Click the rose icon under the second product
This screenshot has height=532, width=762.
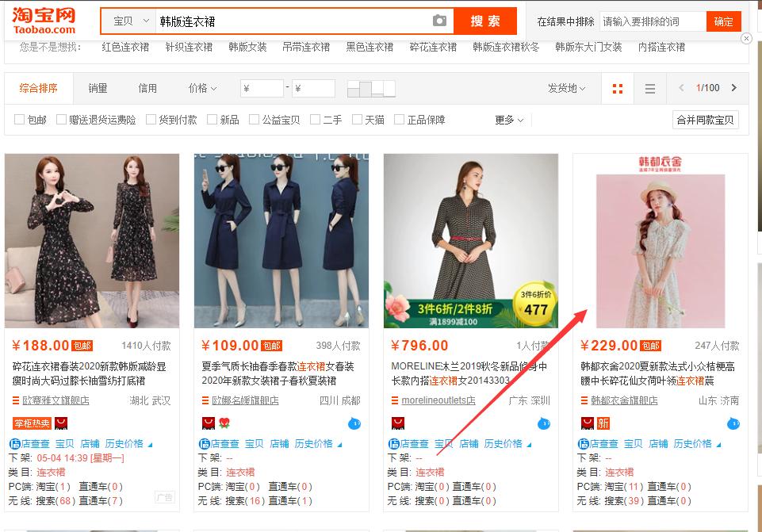point(223,423)
